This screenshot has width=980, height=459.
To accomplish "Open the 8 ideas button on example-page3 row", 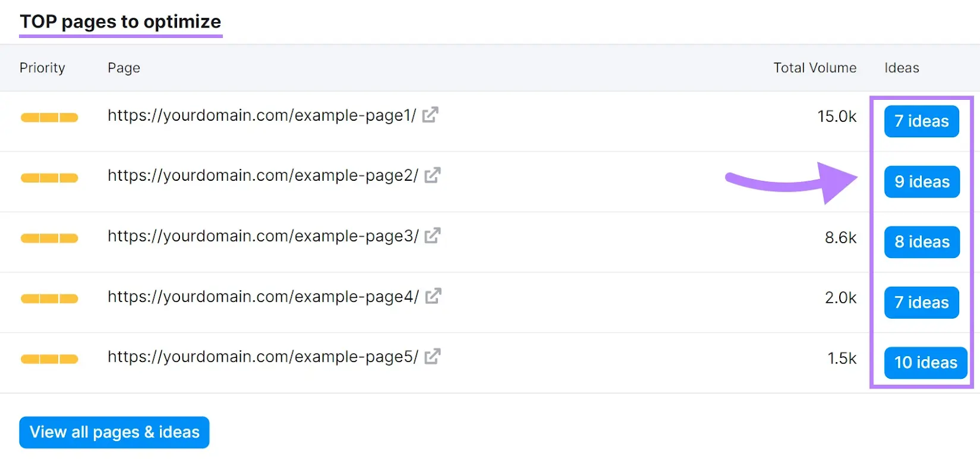I will pos(921,241).
